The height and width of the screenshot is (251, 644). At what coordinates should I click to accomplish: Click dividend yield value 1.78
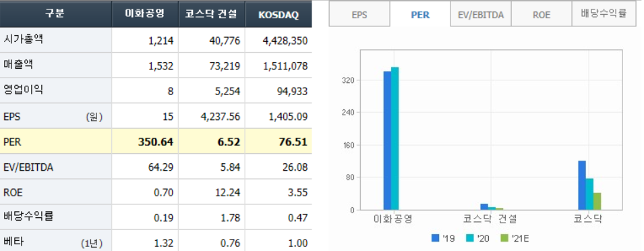(231, 218)
